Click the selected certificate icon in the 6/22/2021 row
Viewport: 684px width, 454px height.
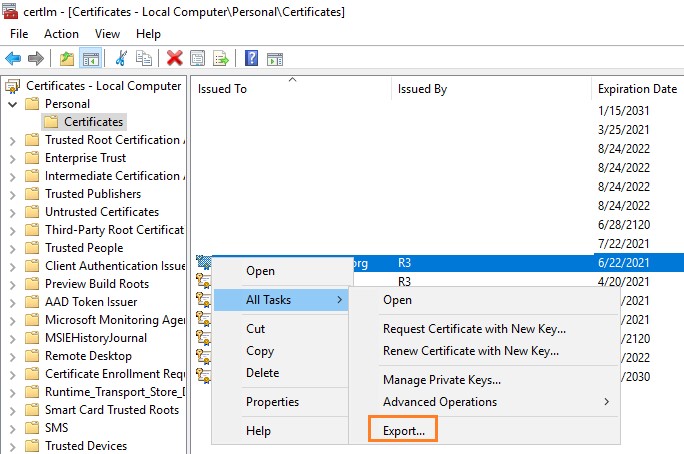click(203, 262)
